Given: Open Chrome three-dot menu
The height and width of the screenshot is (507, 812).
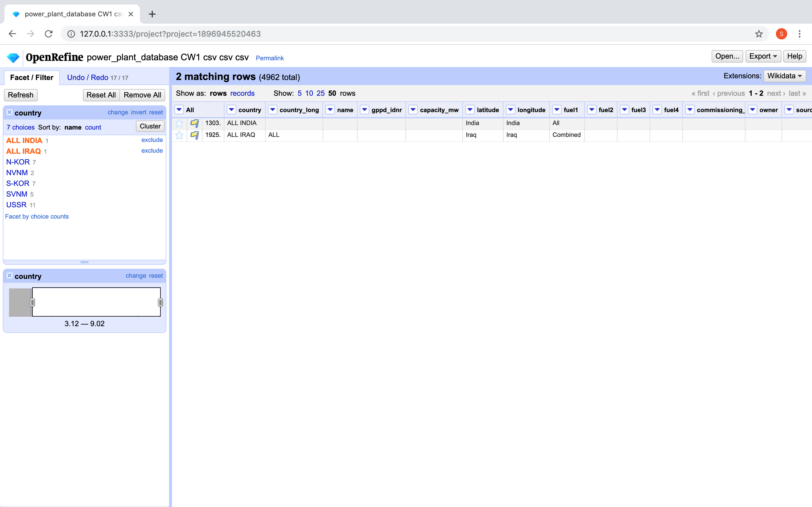Looking at the screenshot, I should pos(800,34).
